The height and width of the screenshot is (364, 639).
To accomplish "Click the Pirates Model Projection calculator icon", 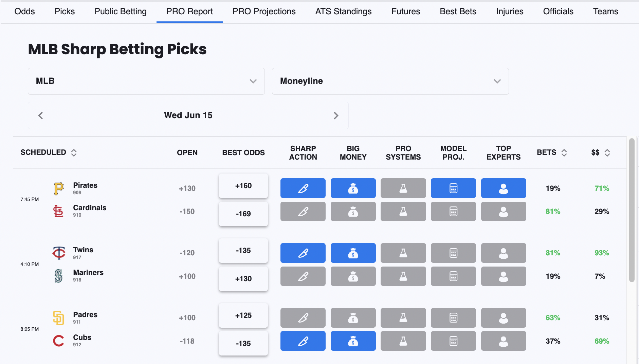I will click(453, 188).
